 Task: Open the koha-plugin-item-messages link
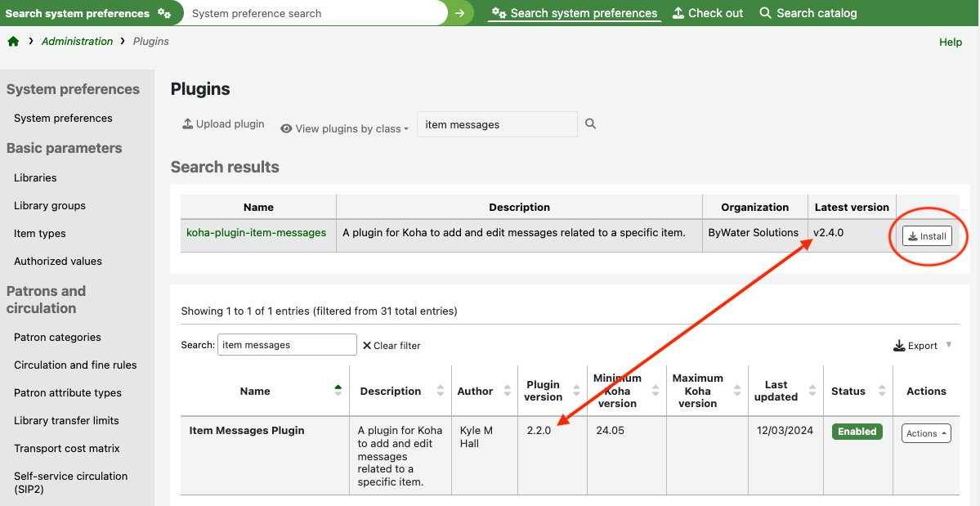point(256,233)
